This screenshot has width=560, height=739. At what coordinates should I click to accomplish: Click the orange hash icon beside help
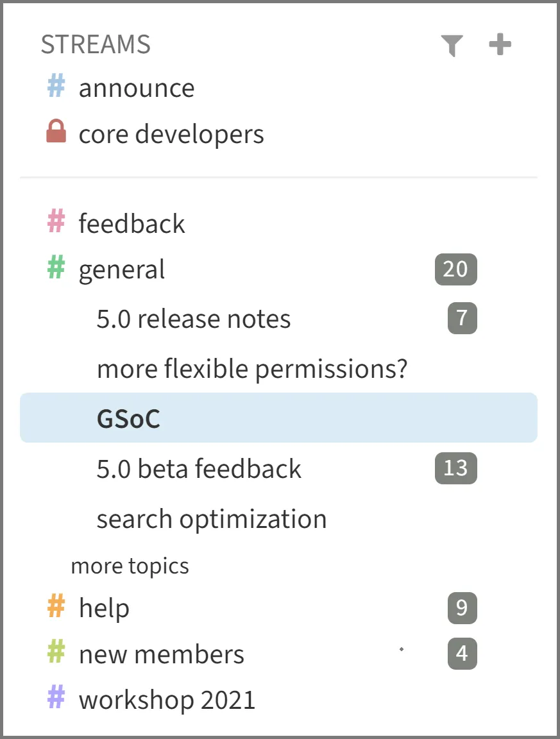click(56, 606)
